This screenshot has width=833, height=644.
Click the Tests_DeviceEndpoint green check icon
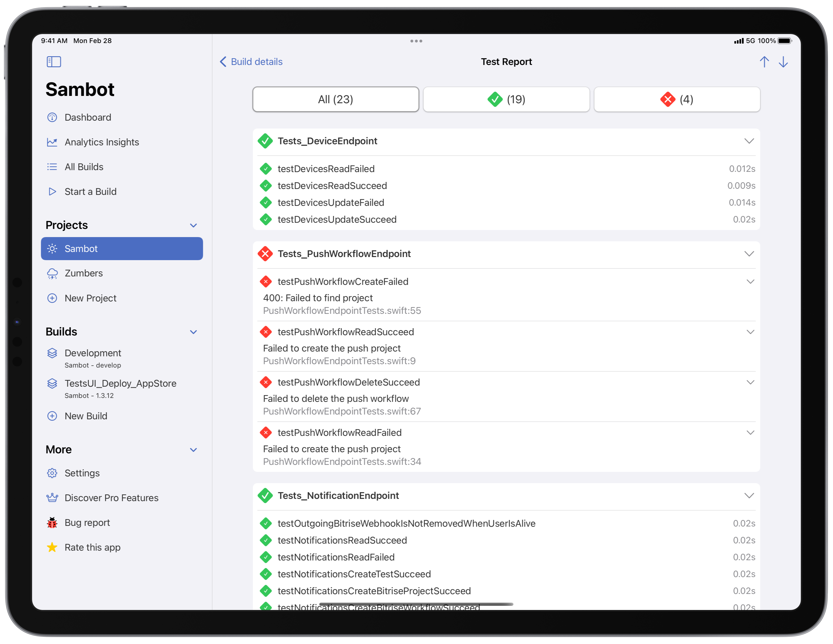265,141
